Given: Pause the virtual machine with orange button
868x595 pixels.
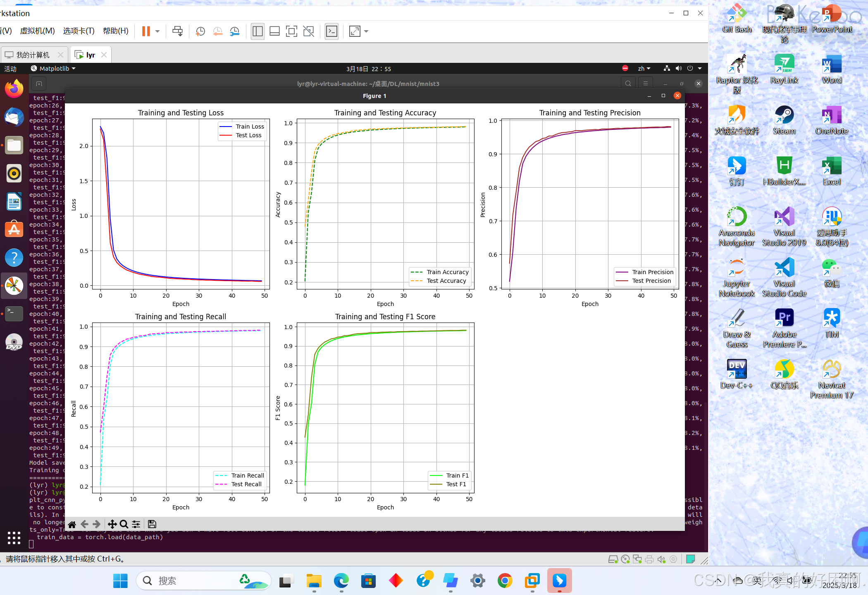Looking at the screenshot, I should 146,31.
